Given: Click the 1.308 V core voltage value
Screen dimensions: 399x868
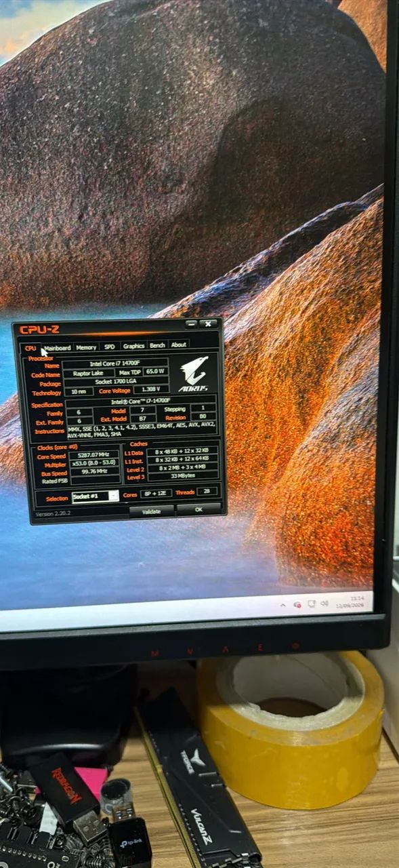Looking at the screenshot, I should tap(151, 389).
